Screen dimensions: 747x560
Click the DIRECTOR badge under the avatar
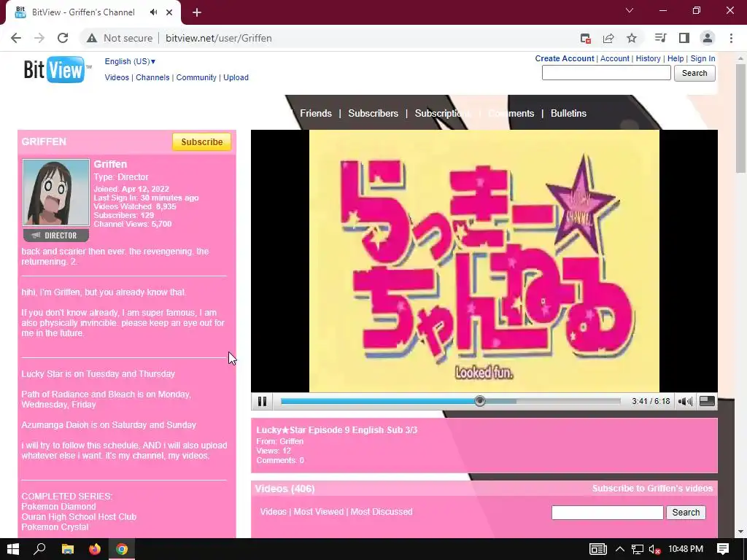[x=56, y=236]
